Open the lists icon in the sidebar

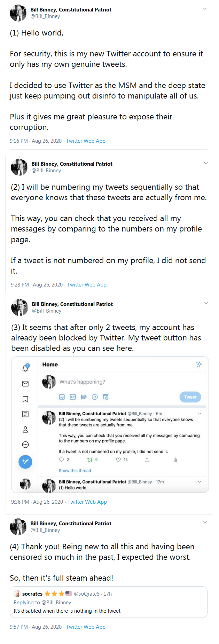(25, 414)
